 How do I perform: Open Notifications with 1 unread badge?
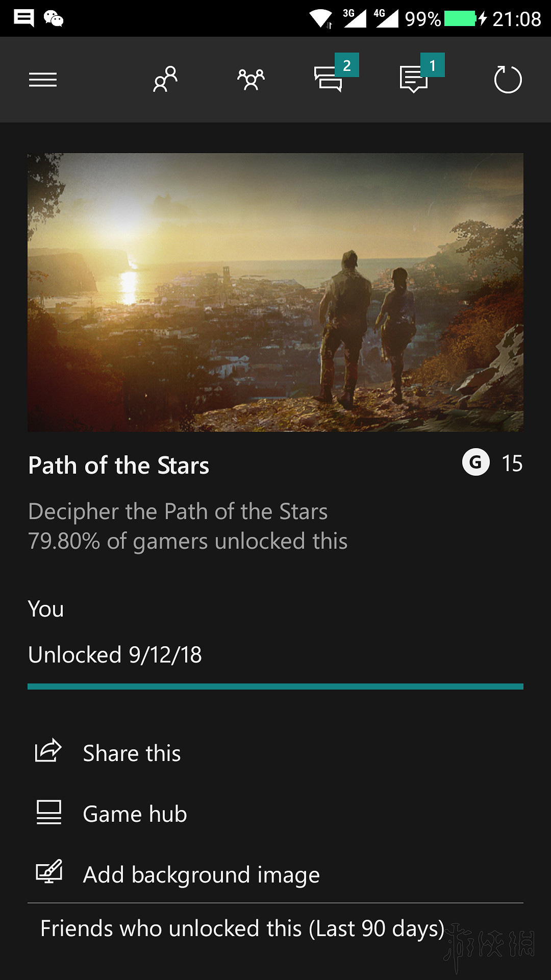[414, 80]
